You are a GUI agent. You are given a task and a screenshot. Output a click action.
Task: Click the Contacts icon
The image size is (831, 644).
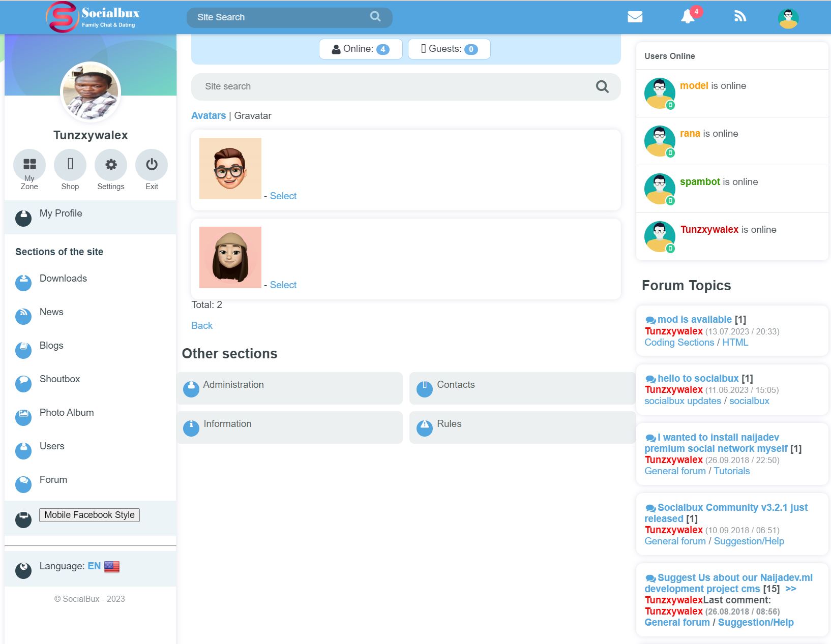425,389
